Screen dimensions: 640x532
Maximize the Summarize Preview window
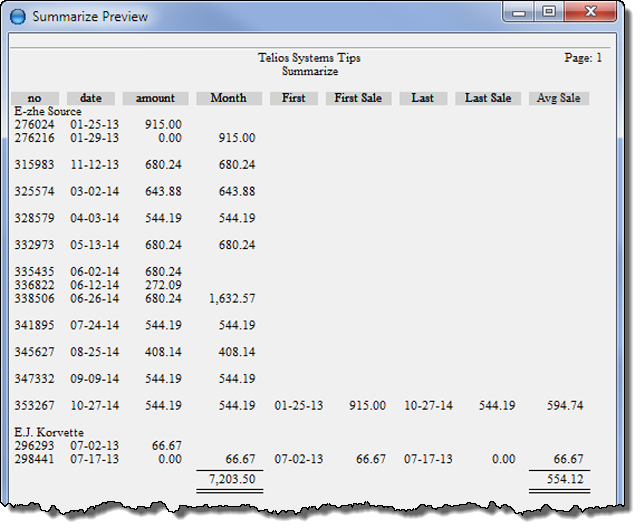pyautogui.click(x=548, y=13)
